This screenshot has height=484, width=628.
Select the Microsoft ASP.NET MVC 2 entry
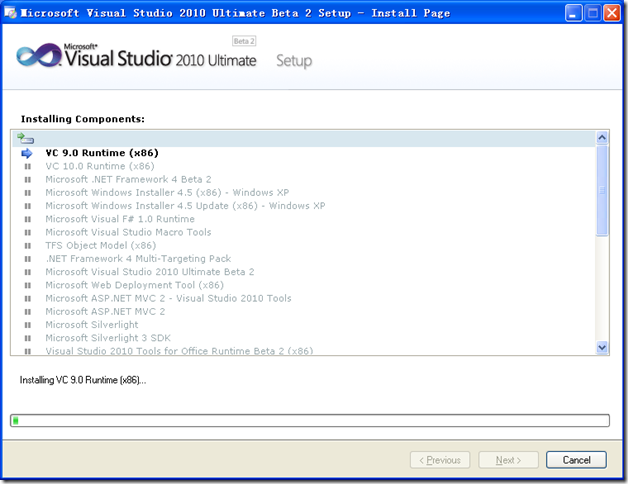(x=105, y=312)
